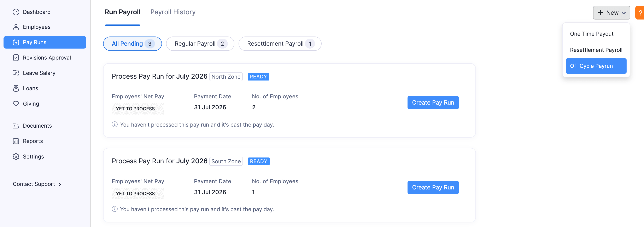Click the Leave Salary icon
This screenshot has height=227, width=644.
point(16,73)
